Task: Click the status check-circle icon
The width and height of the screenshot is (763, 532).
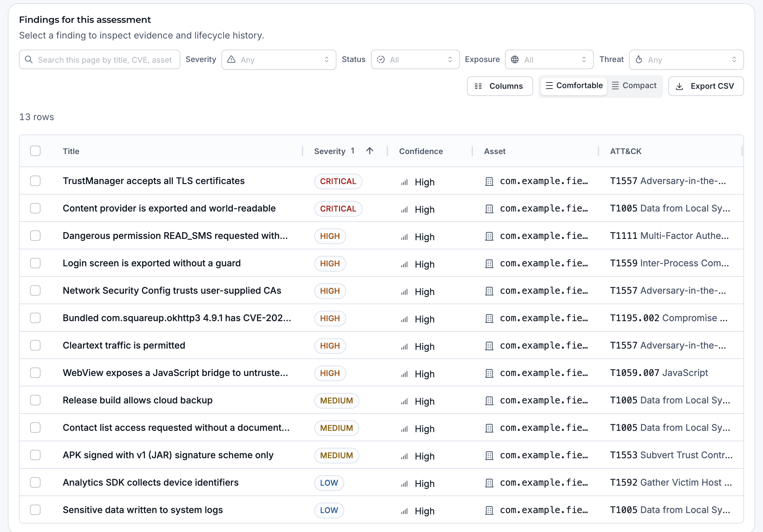Action: [381, 59]
